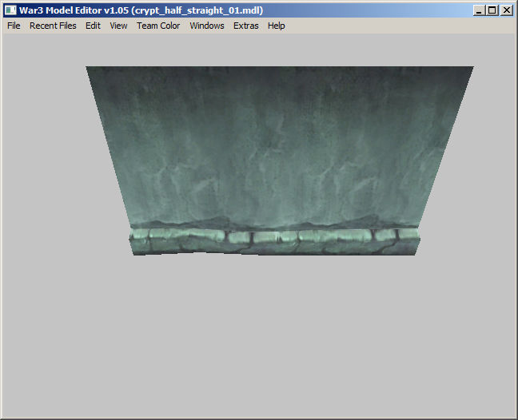Open the View menu
This screenshot has width=518, height=420.
pos(118,26)
